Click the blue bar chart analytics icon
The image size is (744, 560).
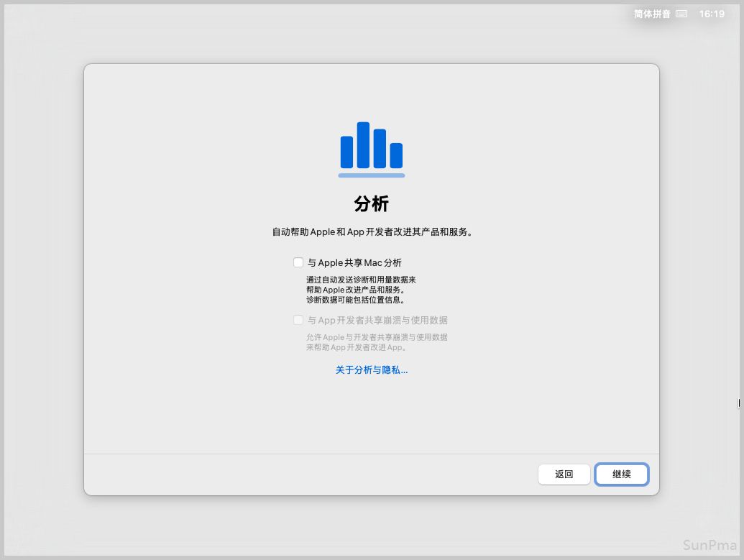(x=372, y=147)
